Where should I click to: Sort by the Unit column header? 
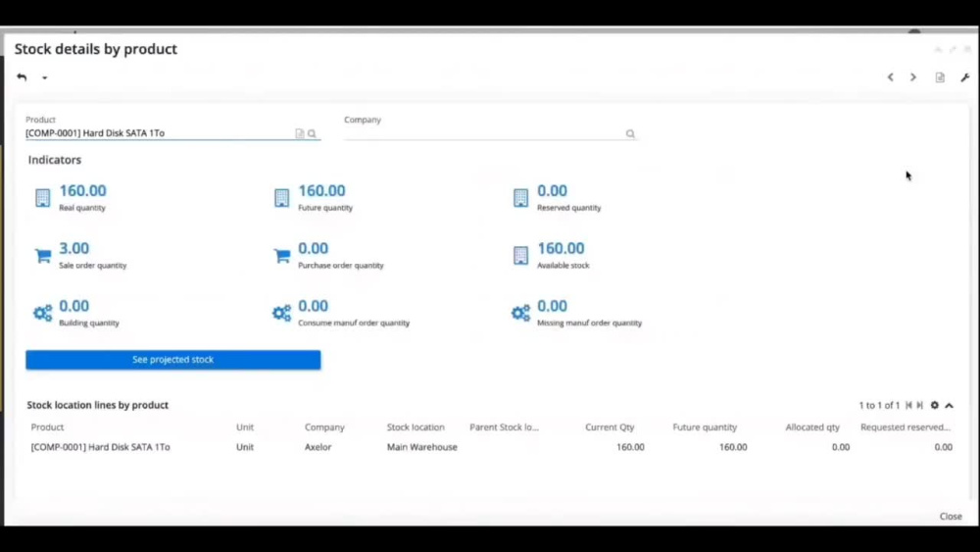point(245,427)
